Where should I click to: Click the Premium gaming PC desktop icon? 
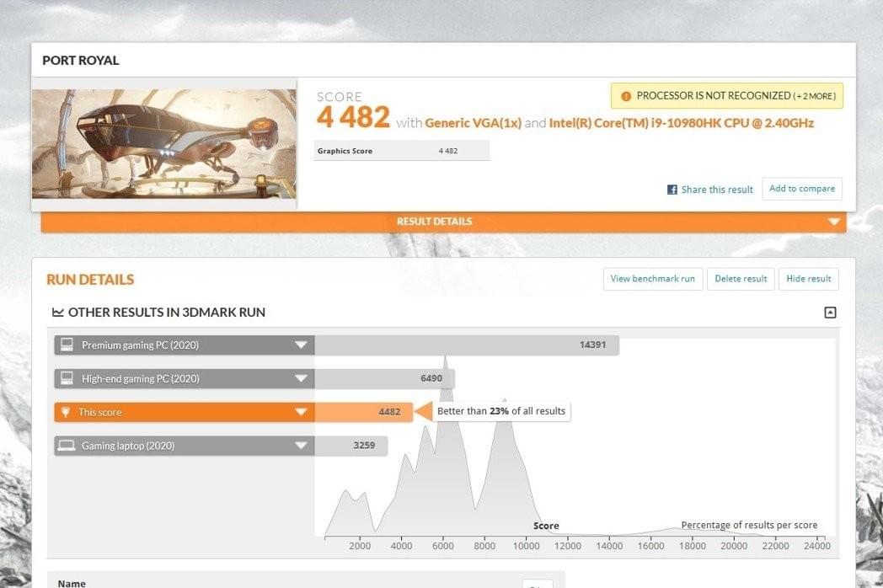[x=67, y=345]
